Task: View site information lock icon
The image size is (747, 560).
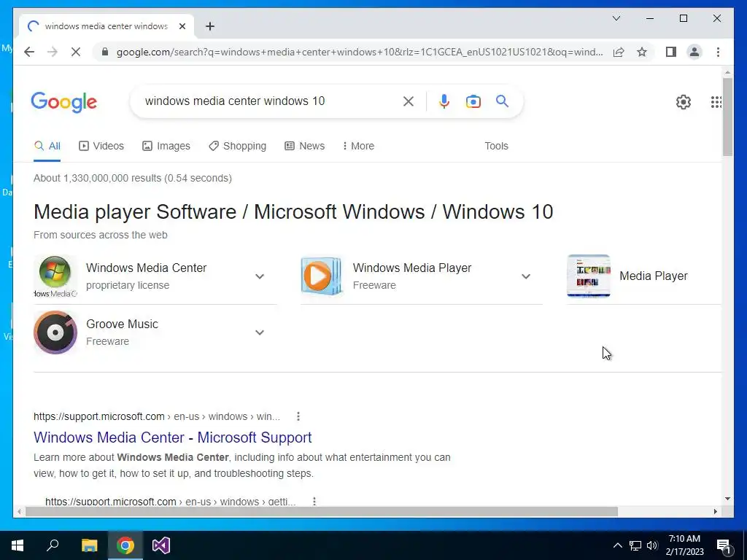Action: pyautogui.click(x=105, y=52)
